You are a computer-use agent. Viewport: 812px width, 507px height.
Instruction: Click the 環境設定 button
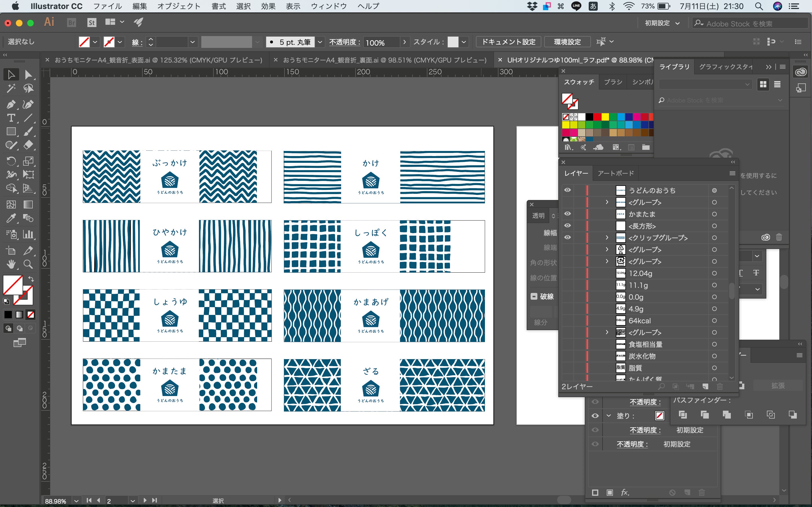(567, 42)
